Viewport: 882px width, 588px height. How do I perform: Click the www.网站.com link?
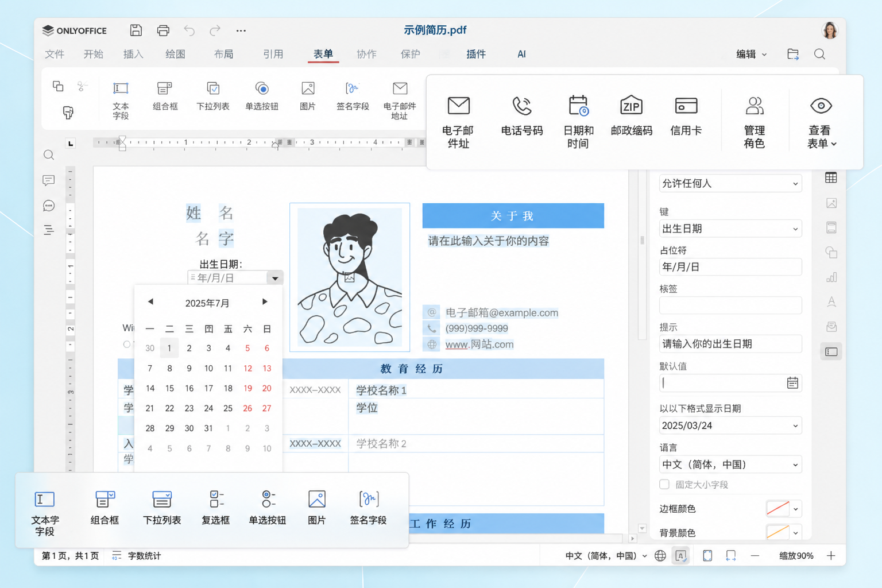[479, 345]
